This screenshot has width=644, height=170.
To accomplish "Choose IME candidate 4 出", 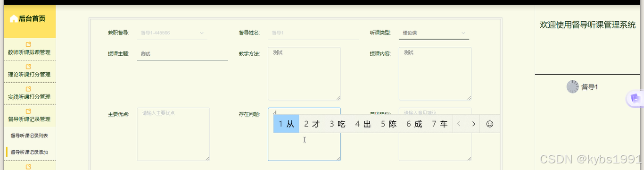I will [363, 124].
